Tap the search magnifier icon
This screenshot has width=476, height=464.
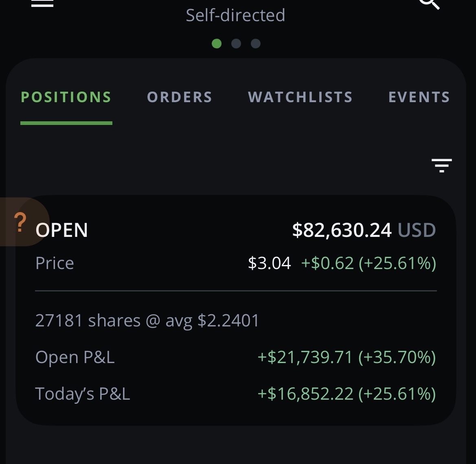429,4
